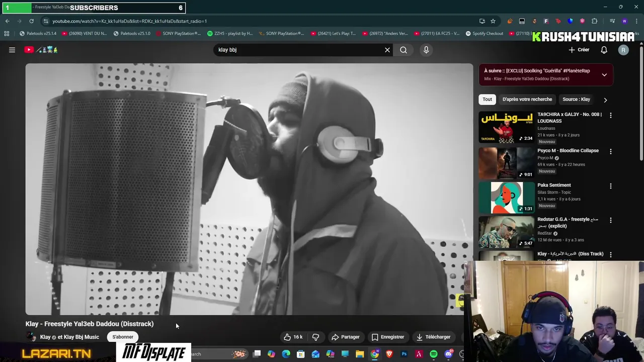Submit search with magnifier button

click(x=404, y=50)
